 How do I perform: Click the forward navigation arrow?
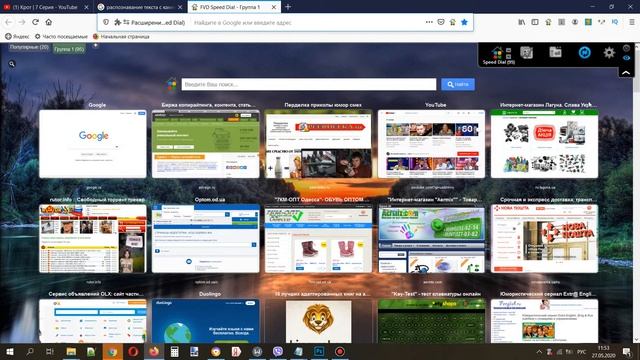[x=22, y=22]
